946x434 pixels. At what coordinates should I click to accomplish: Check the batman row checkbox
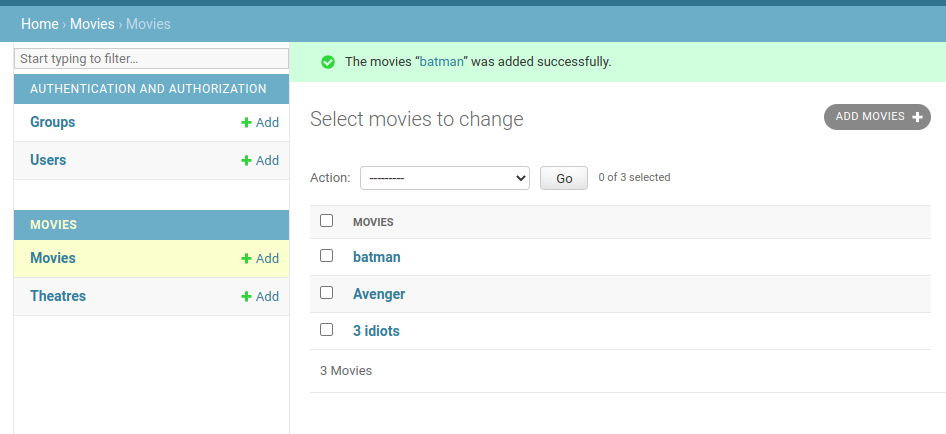click(326, 256)
